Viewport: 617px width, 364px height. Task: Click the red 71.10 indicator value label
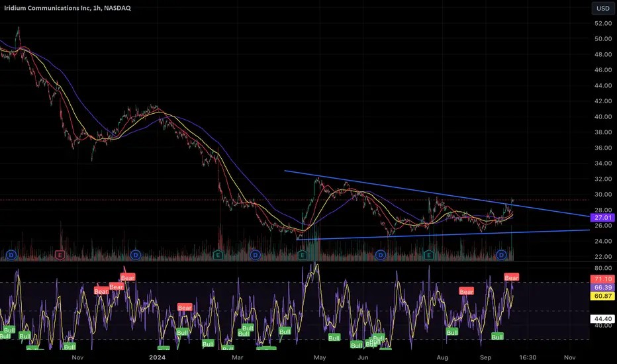[x=602, y=279]
